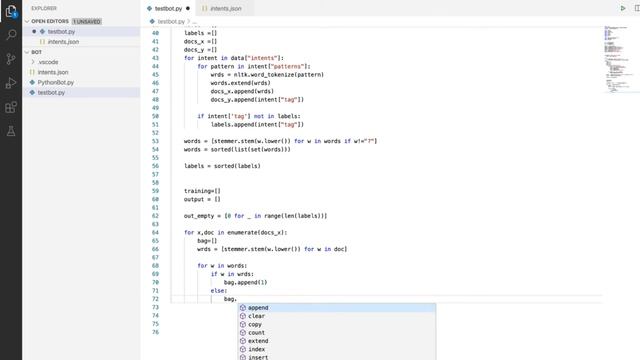Choose the index suggestion
The height and width of the screenshot is (360, 640).
[337, 349]
